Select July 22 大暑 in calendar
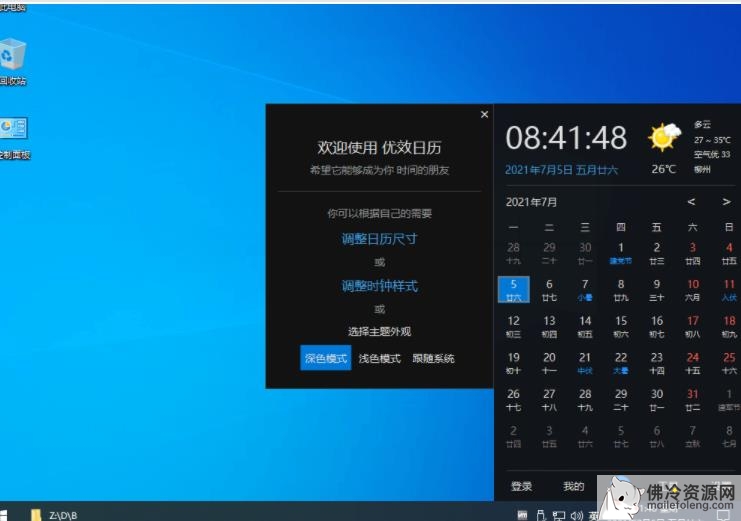Viewport: 741px width, 521px height. coord(621,362)
